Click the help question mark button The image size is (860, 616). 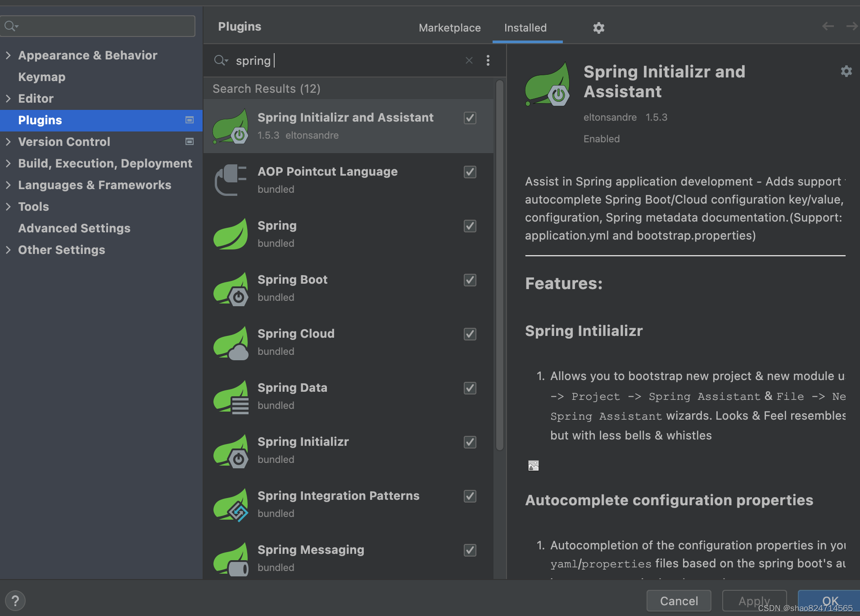[15, 601]
